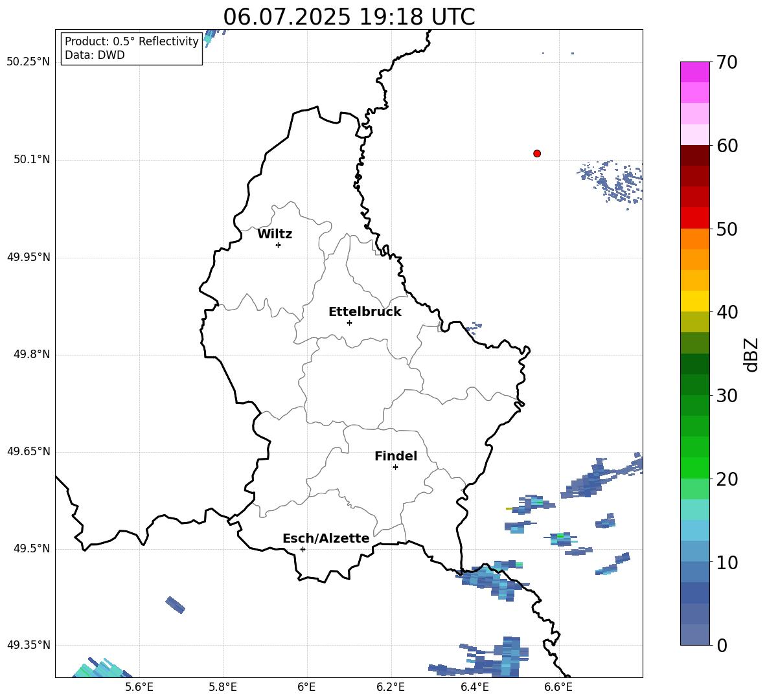This screenshot has width=767, height=700.
Task: Click the 60 tick on the colorbar
Action: pyautogui.click(x=727, y=146)
